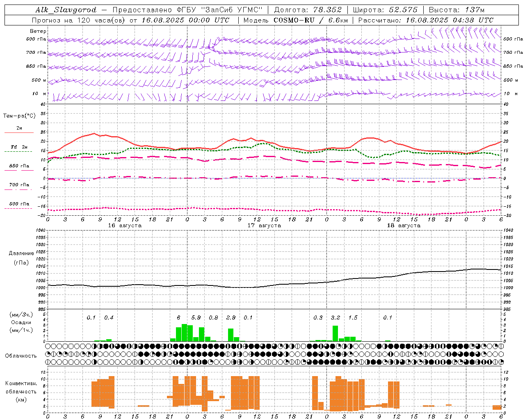Click the '0.8' precipitation amount value
Screen dimensions: 525x420
click(213, 317)
